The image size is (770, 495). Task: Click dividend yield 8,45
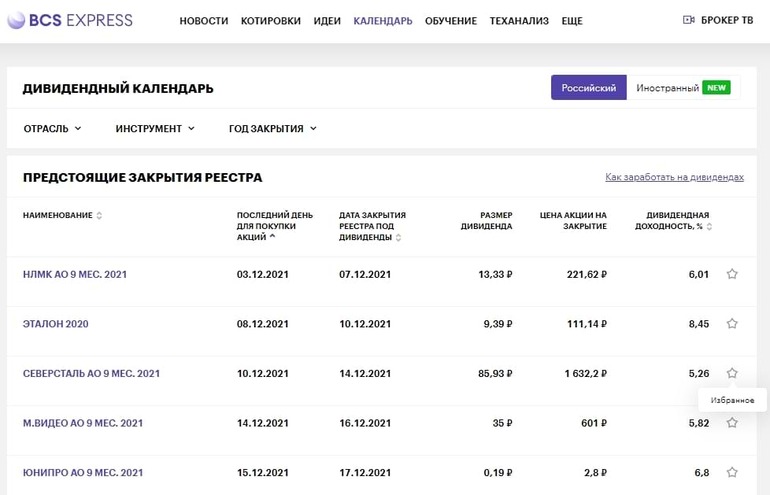point(699,324)
